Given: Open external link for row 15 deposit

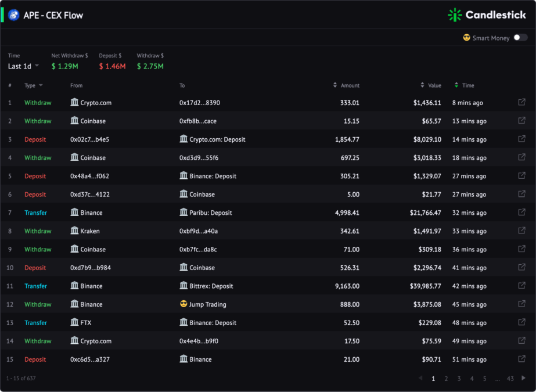Looking at the screenshot, I should [521, 359].
